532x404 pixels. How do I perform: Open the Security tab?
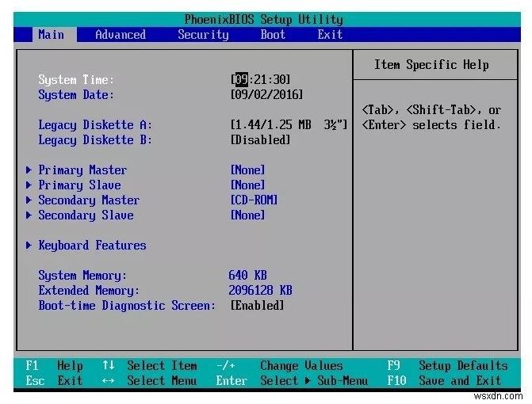coord(203,35)
